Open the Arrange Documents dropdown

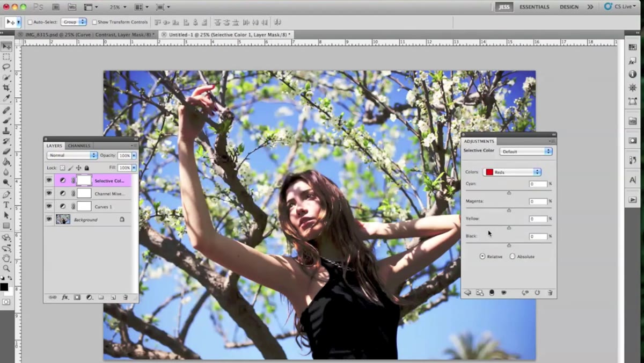(x=141, y=7)
